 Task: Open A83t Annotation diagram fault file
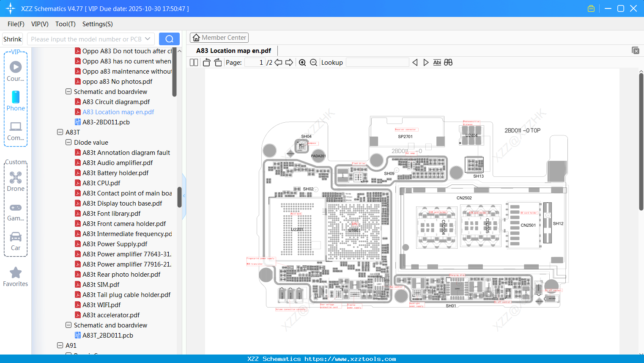[x=126, y=153]
